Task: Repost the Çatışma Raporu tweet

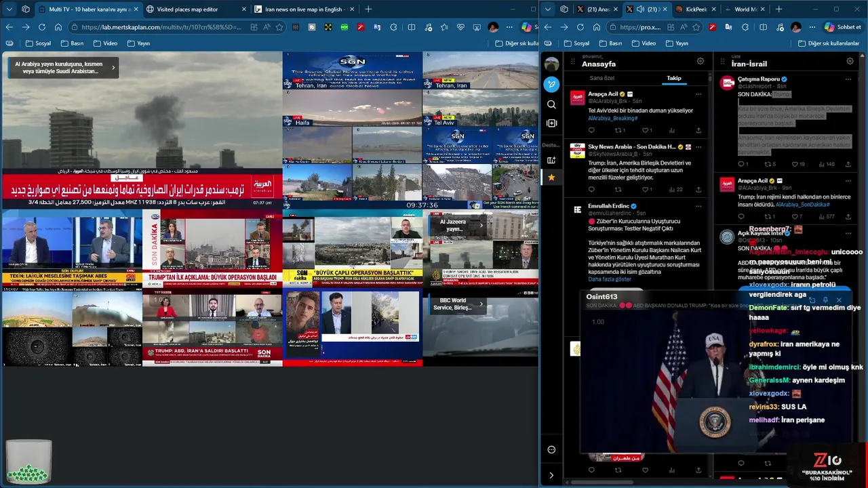Action: (768, 164)
